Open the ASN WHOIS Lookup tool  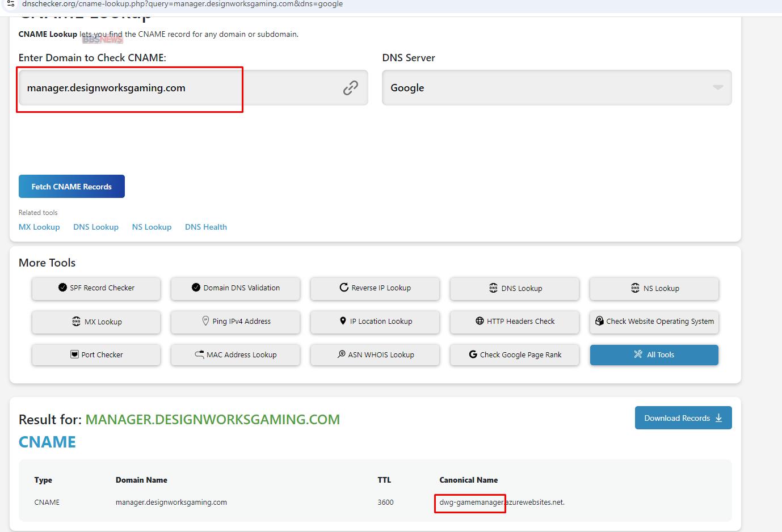point(375,355)
